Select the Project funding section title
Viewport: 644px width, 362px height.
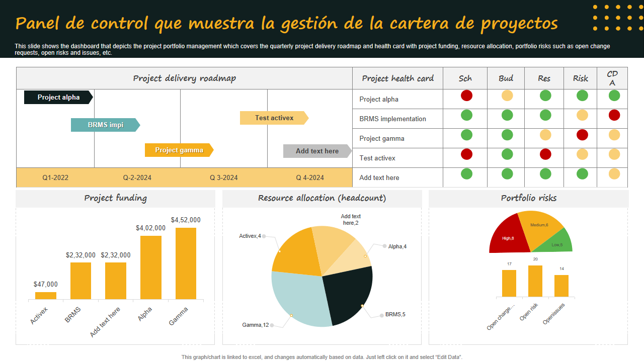(116, 198)
